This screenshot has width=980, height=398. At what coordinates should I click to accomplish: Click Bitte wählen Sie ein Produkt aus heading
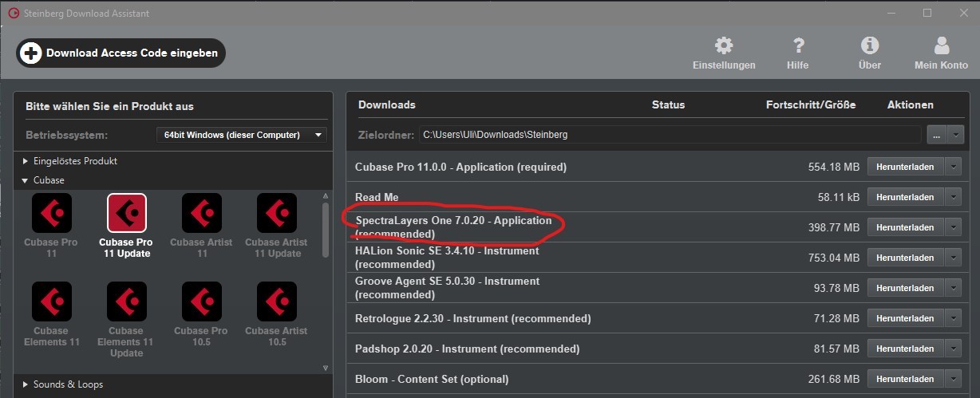109,106
